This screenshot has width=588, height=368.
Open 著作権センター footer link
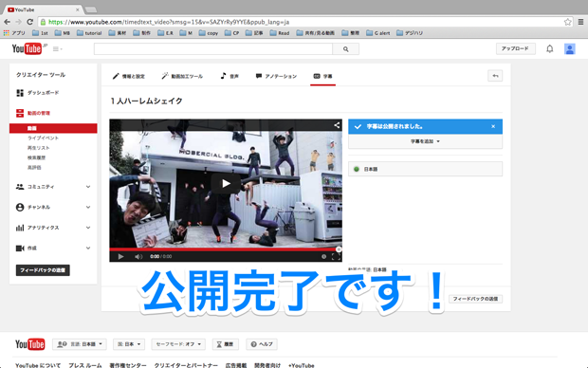pos(128,365)
